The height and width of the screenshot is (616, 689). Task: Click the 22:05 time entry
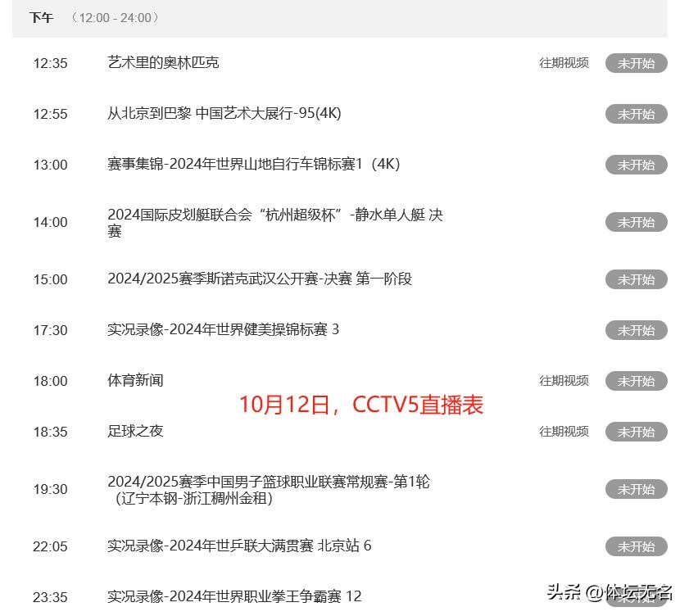(51, 546)
